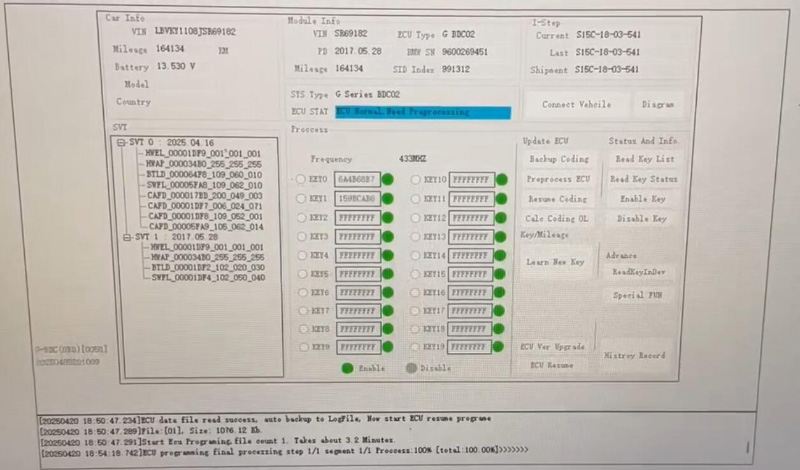Click the green status indicator beside KEY1
This screenshot has height=470, width=800.
click(x=386, y=199)
